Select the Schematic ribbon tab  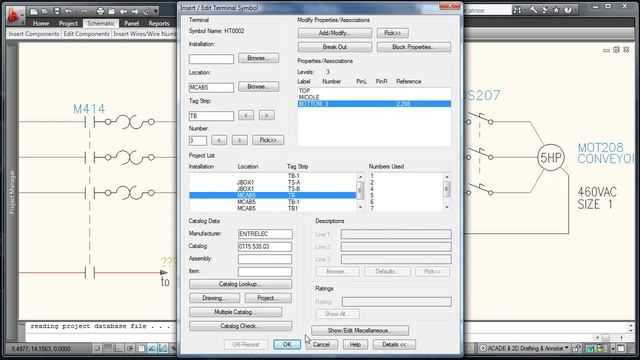(x=101, y=23)
